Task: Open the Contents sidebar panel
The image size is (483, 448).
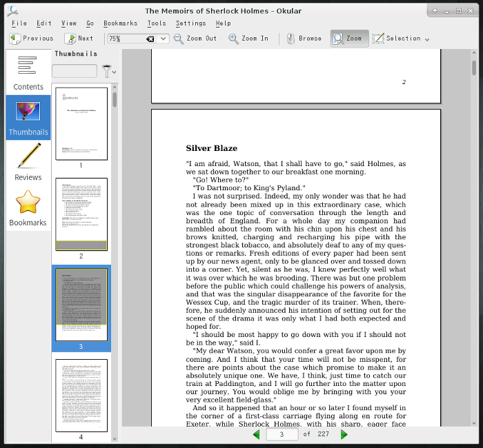Action: click(28, 72)
